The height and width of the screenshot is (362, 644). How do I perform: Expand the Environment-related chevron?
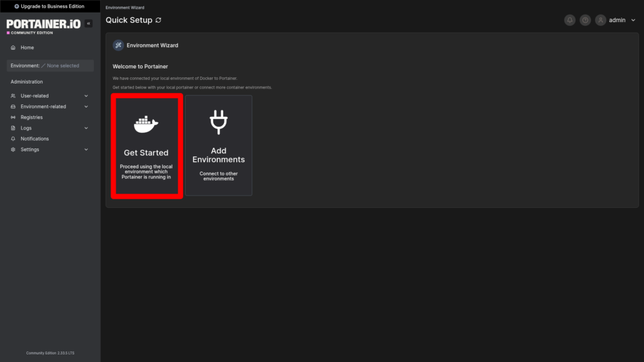[86, 107]
